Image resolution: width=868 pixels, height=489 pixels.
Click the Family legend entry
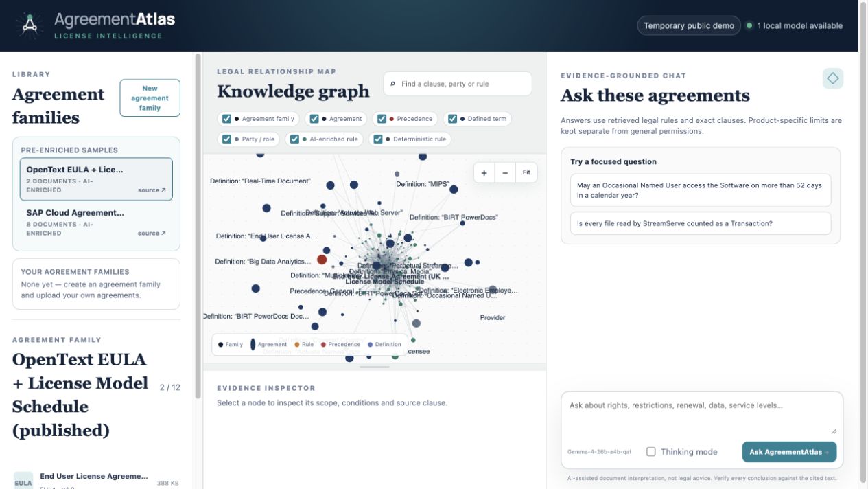point(231,345)
